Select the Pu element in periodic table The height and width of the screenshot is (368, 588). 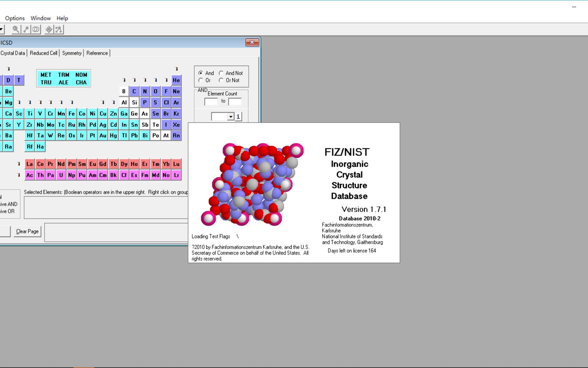(82, 175)
